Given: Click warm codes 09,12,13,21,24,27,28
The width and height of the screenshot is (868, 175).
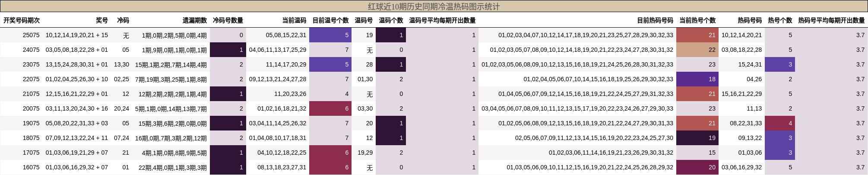Looking at the screenshot, I should [278, 79].
